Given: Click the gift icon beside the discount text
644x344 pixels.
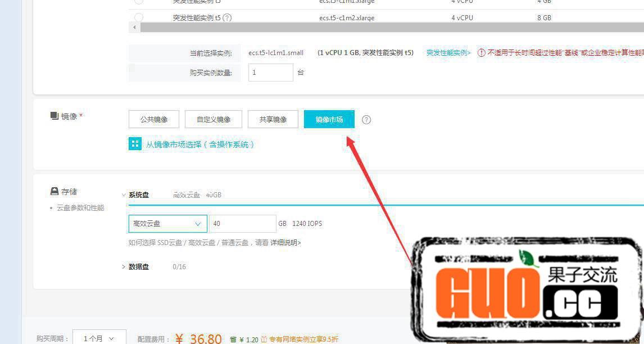Looking at the screenshot, I should [264, 340].
